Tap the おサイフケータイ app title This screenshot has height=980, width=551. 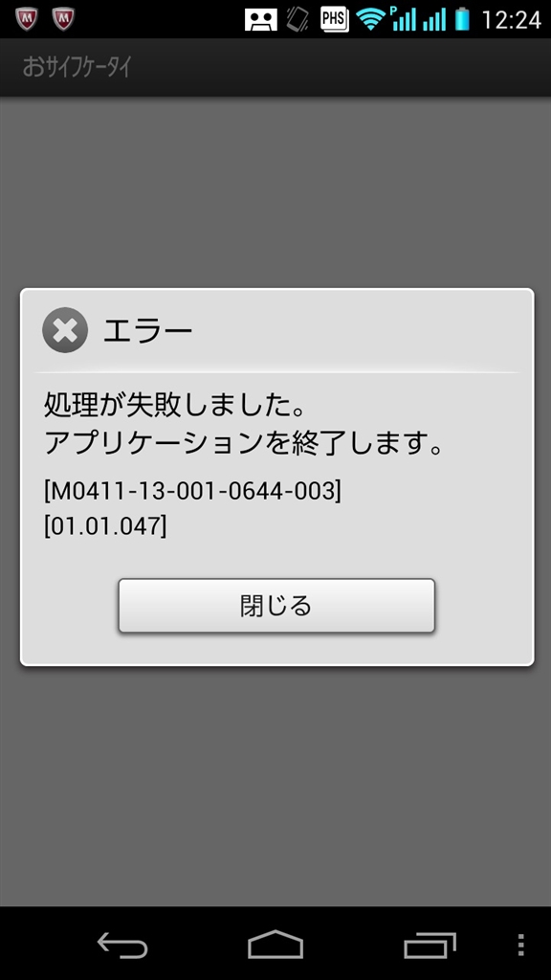tap(77, 67)
